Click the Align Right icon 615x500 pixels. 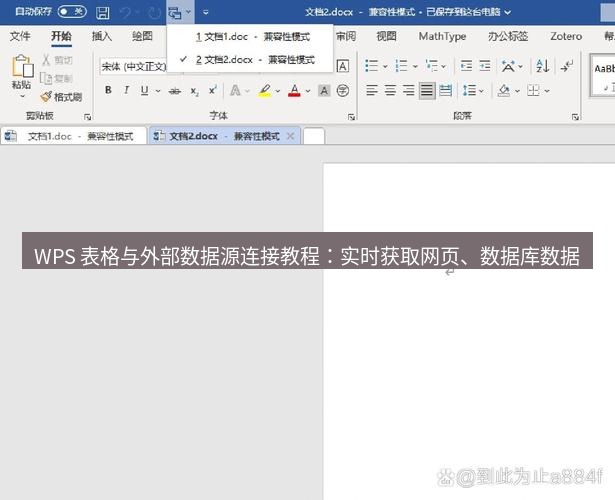click(x=409, y=91)
